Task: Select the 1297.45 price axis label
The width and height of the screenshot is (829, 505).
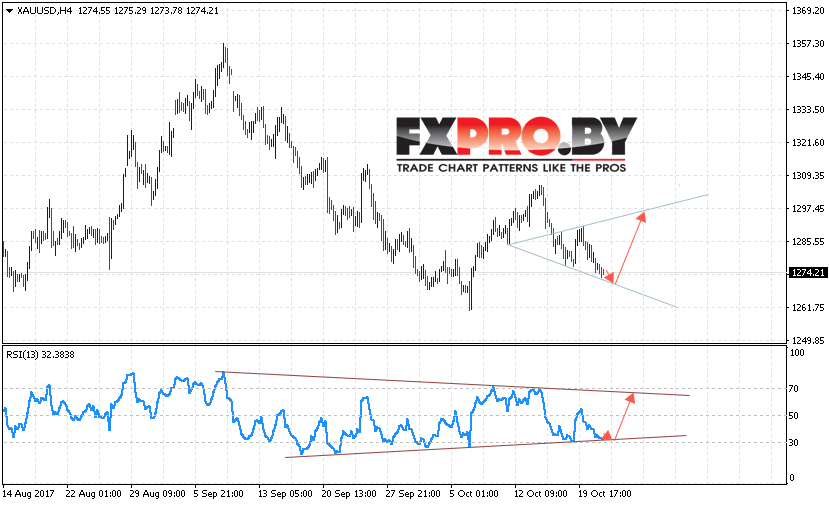Action: tap(808, 208)
